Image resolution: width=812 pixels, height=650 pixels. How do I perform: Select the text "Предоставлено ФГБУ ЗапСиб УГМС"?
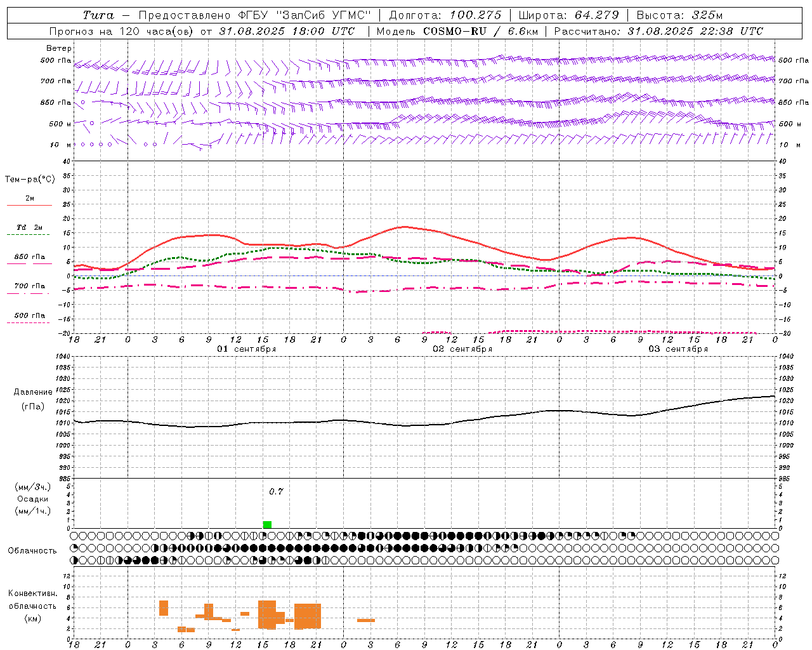[254, 15]
